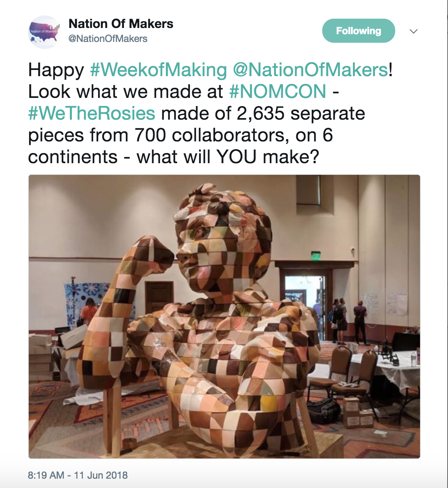Click the water bottle on table in photo
This screenshot has width=448, height=488.
(x=413, y=357)
